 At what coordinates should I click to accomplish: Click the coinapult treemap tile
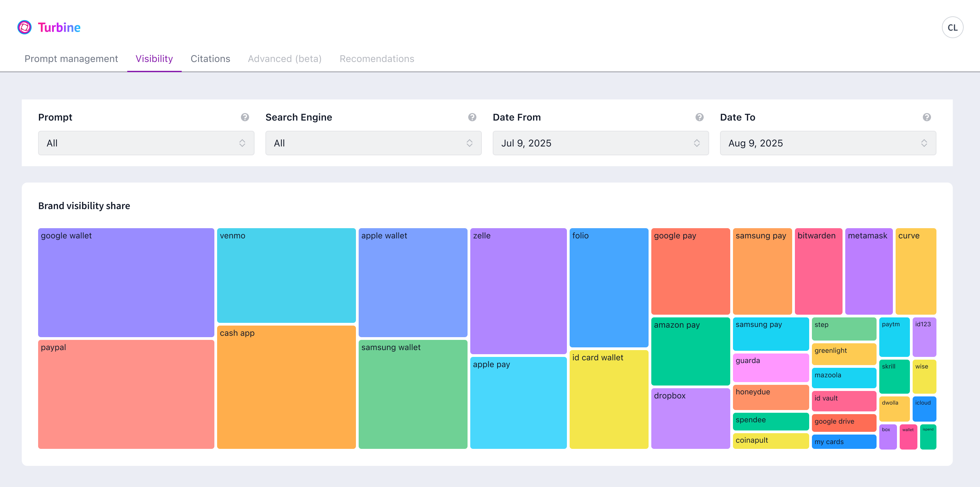point(771,441)
